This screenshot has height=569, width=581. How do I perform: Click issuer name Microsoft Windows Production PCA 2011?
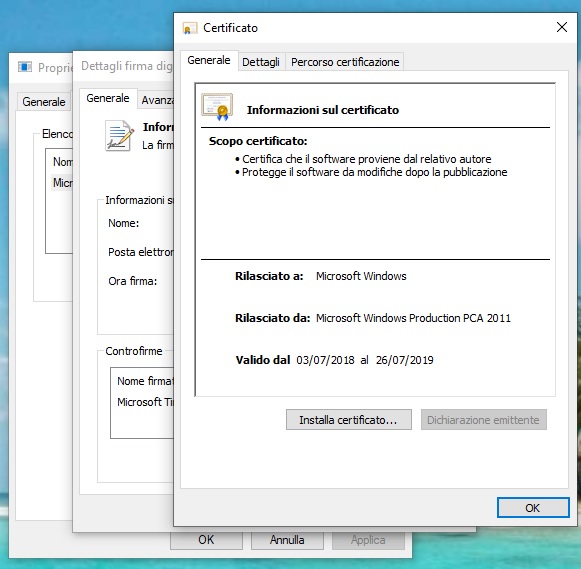click(x=413, y=318)
